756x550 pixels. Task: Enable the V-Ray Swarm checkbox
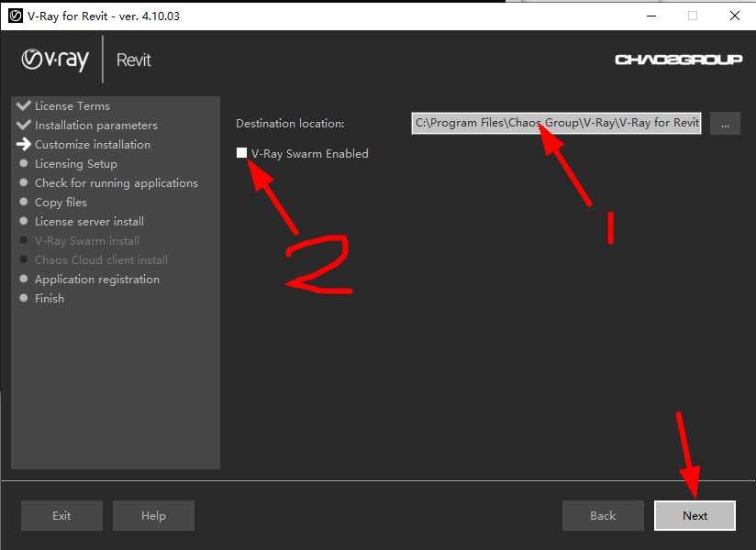[241, 153]
